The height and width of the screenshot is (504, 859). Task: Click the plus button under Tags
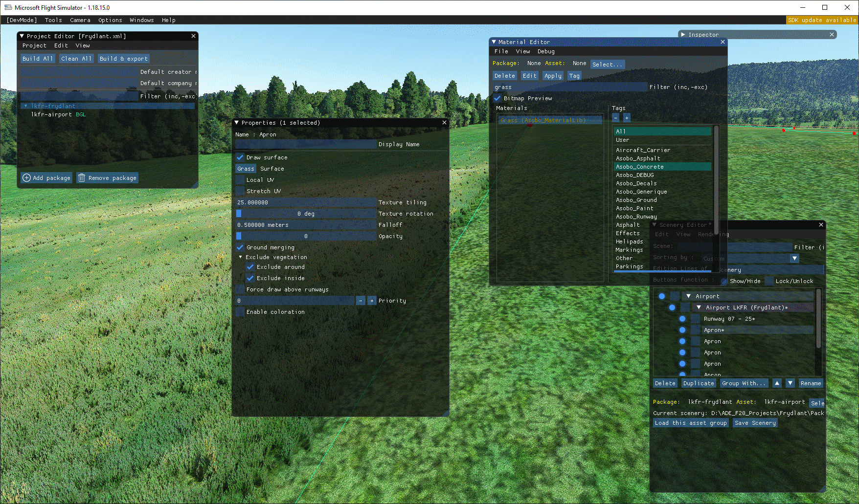coord(627,118)
